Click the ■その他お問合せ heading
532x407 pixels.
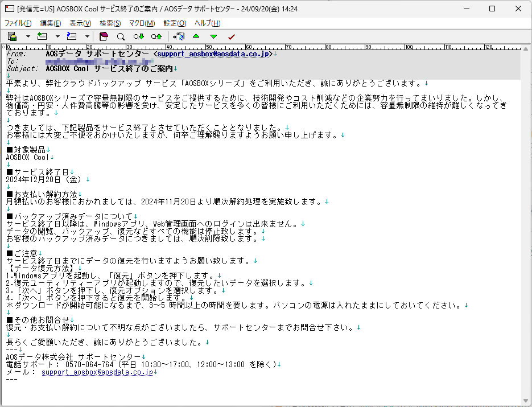pyautogui.click(x=38, y=320)
